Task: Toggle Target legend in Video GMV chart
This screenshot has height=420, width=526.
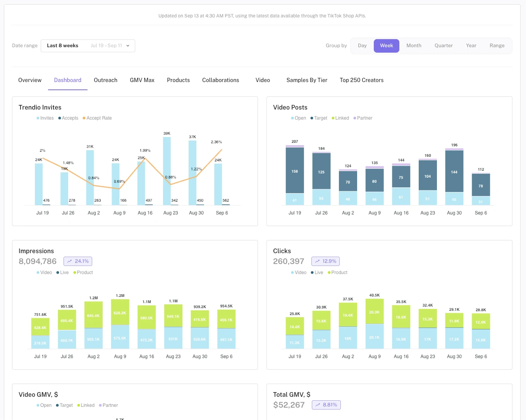Action: 64,405
